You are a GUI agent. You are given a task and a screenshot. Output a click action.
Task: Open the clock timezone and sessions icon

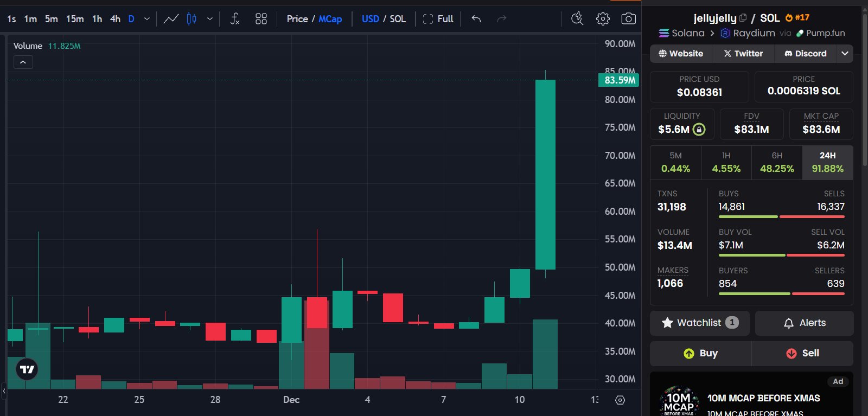point(577,19)
